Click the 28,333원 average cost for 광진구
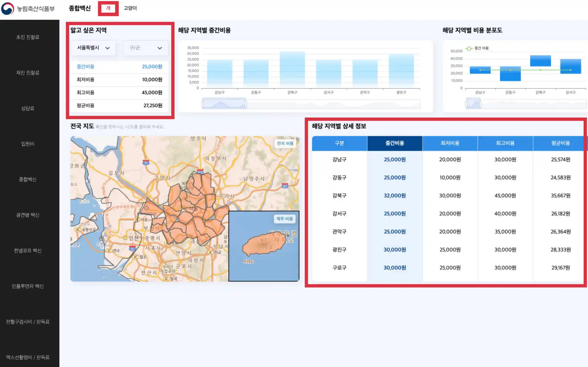 click(x=560, y=250)
